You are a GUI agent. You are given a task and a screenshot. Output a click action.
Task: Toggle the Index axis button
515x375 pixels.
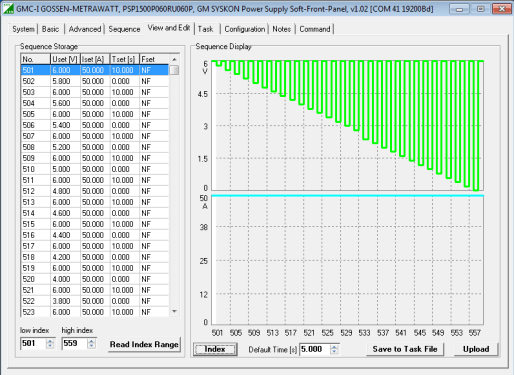(215, 349)
